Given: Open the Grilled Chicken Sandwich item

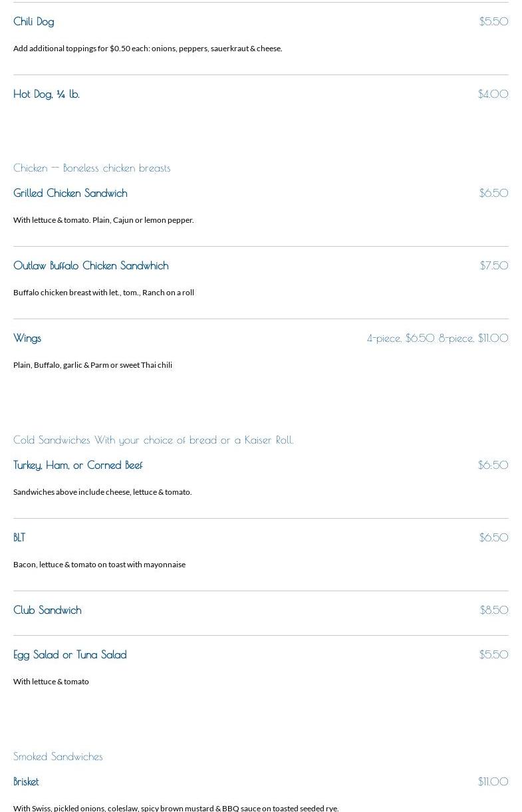Looking at the screenshot, I should [70, 193].
